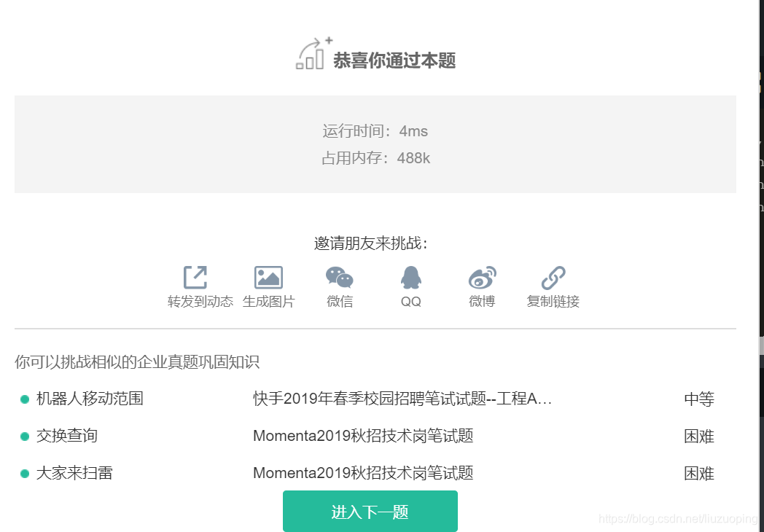Go to next problem with 进入下一题
The height and width of the screenshot is (532, 764).
(370, 512)
